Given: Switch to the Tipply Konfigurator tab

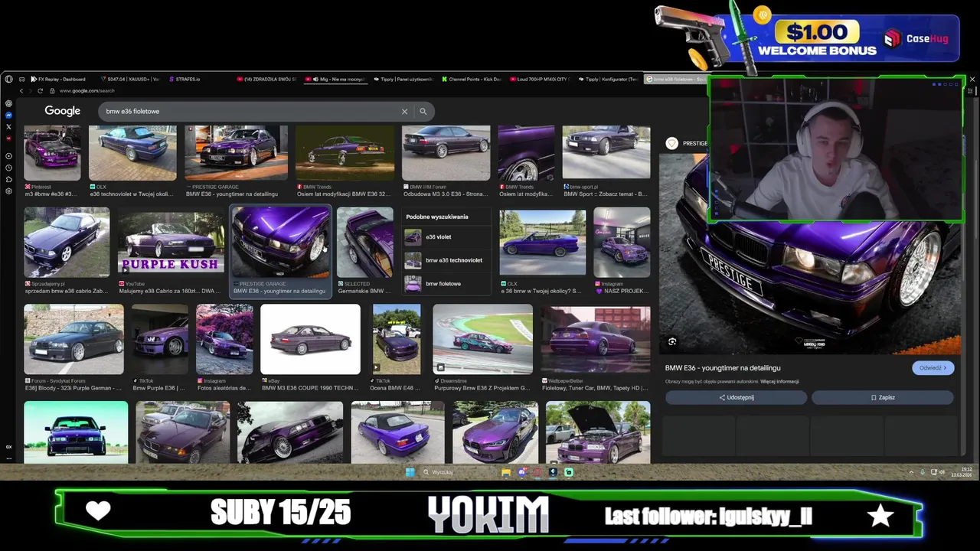Looking at the screenshot, I should click(610, 79).
